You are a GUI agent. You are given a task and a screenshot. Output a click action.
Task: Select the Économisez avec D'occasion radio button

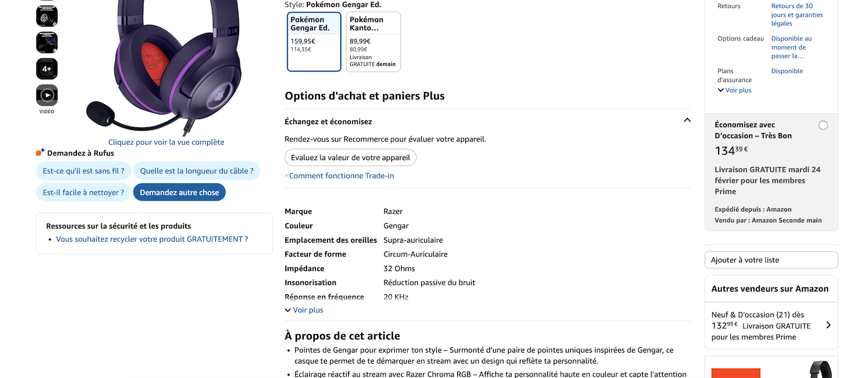(x=823, y=124)
